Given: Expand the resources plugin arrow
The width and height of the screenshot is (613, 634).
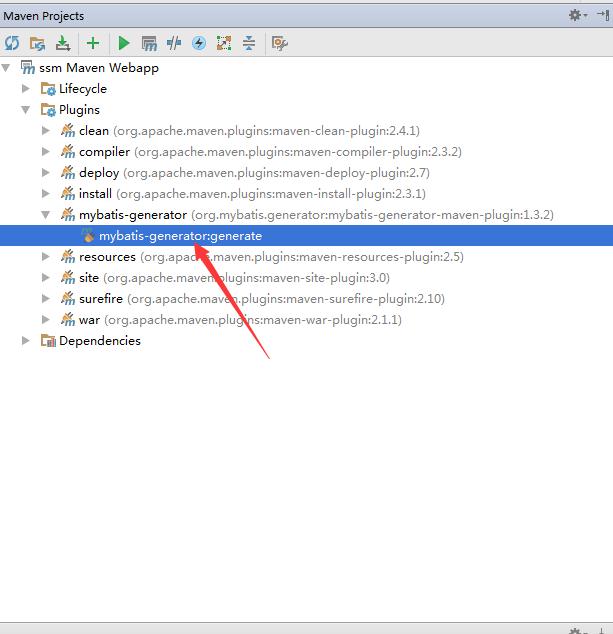Looking at the screenshot, I should coord(46,256).
